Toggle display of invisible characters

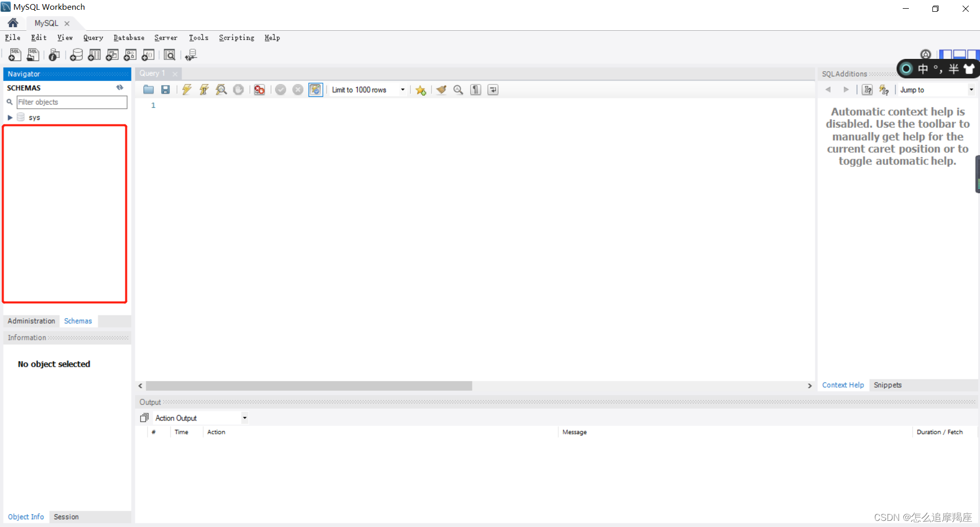(476, 90)
